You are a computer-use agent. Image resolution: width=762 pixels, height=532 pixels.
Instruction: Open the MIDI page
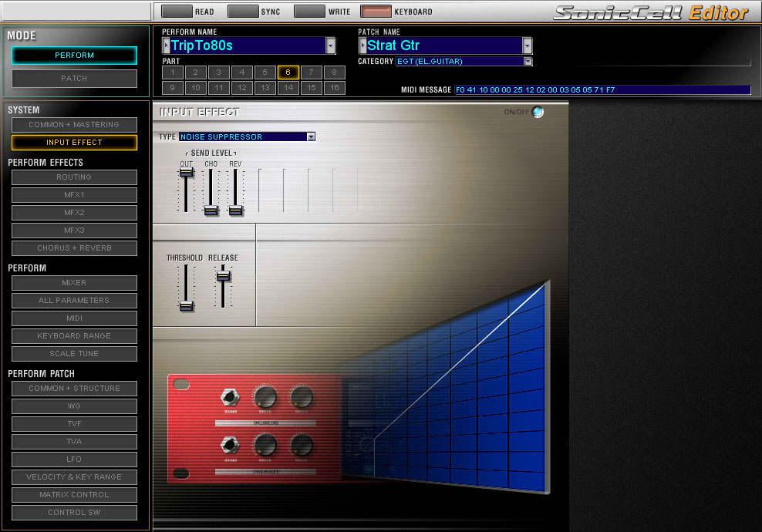[74, 318]
